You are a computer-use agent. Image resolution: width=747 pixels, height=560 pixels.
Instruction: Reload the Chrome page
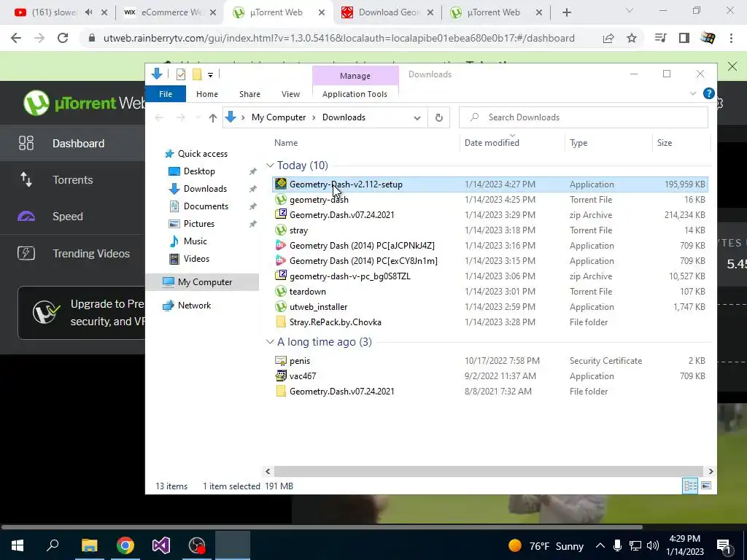pyautogui.click(x=63, y=38)
